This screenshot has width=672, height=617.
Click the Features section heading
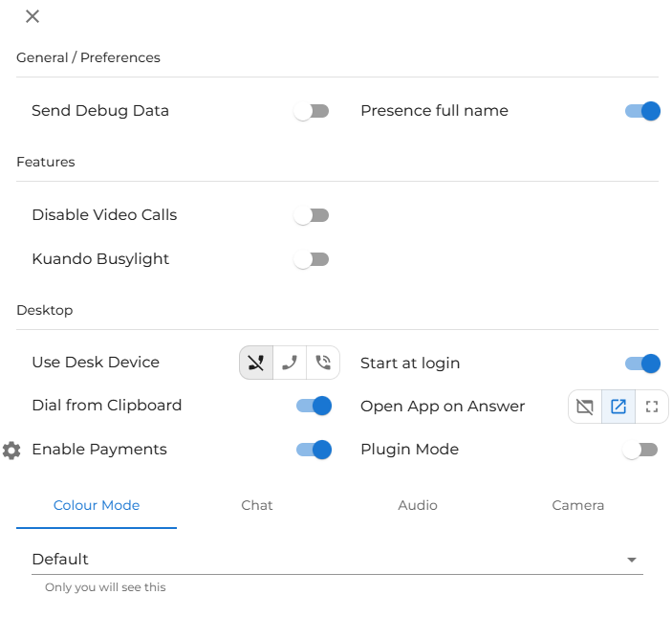(x=46, y=162)
